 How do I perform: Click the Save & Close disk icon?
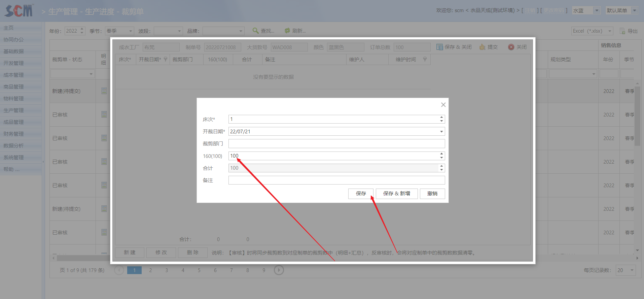click(x=439, y=47)
